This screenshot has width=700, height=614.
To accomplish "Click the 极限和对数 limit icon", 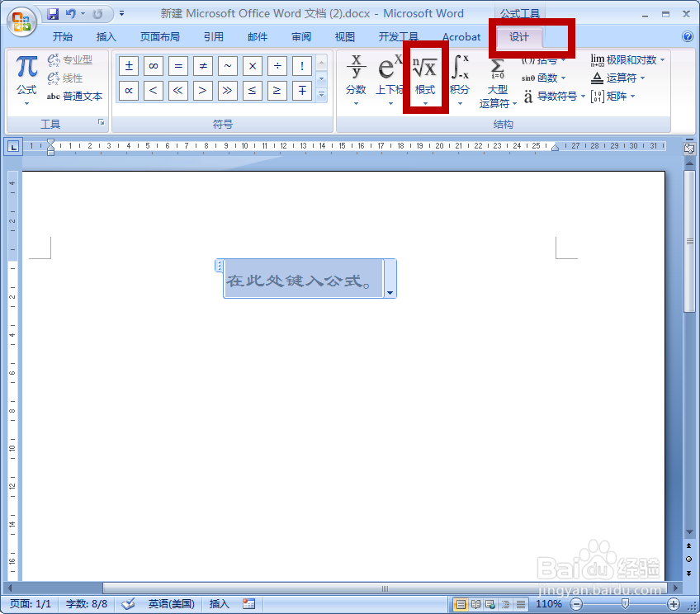I will (629, 59).
